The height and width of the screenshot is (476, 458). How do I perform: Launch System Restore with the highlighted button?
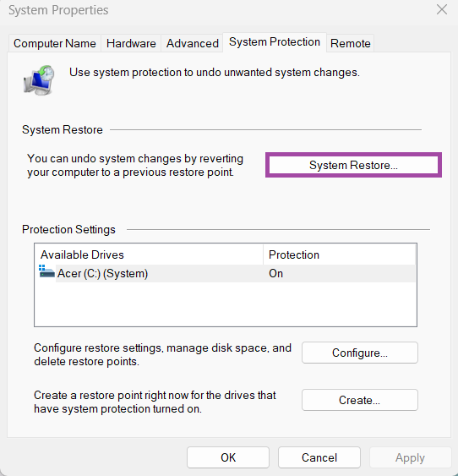point(353,165)
